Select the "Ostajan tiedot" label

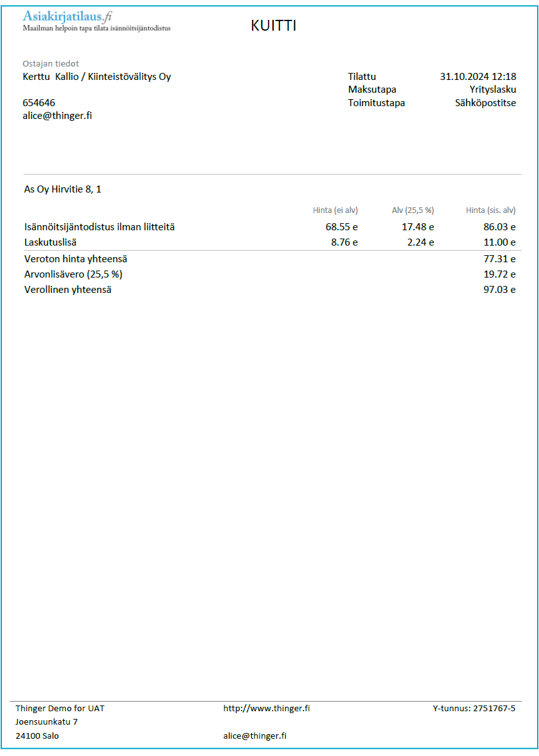[x=51, y=64]
